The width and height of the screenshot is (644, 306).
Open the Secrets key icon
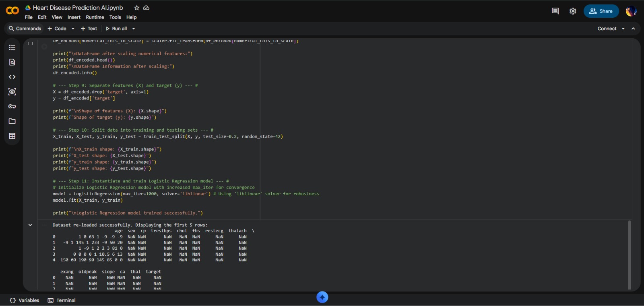12,106
